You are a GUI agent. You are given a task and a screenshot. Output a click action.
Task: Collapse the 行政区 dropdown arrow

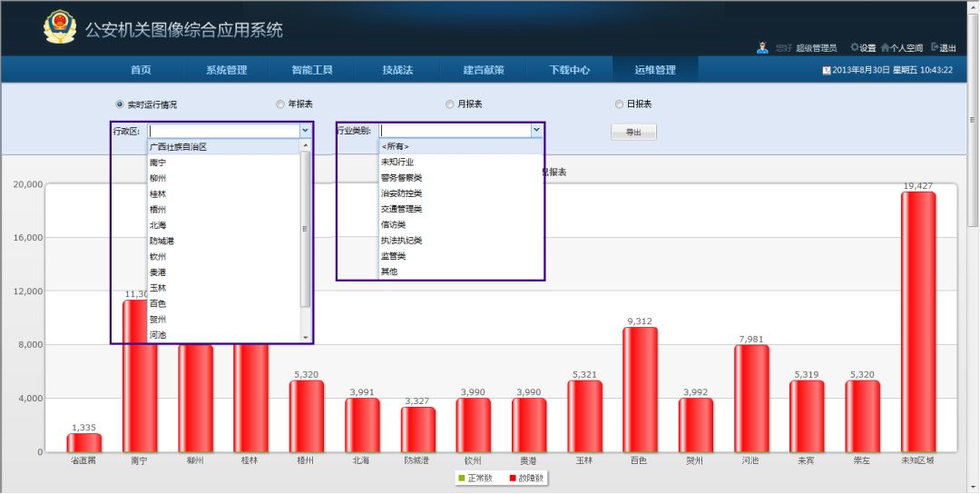click(x=305, y=131)
